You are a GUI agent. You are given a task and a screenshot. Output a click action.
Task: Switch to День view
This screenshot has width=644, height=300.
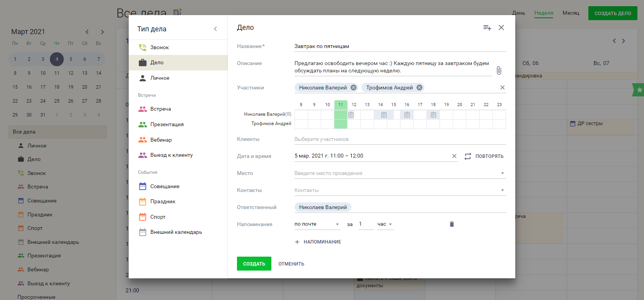(x=519, y=13)
